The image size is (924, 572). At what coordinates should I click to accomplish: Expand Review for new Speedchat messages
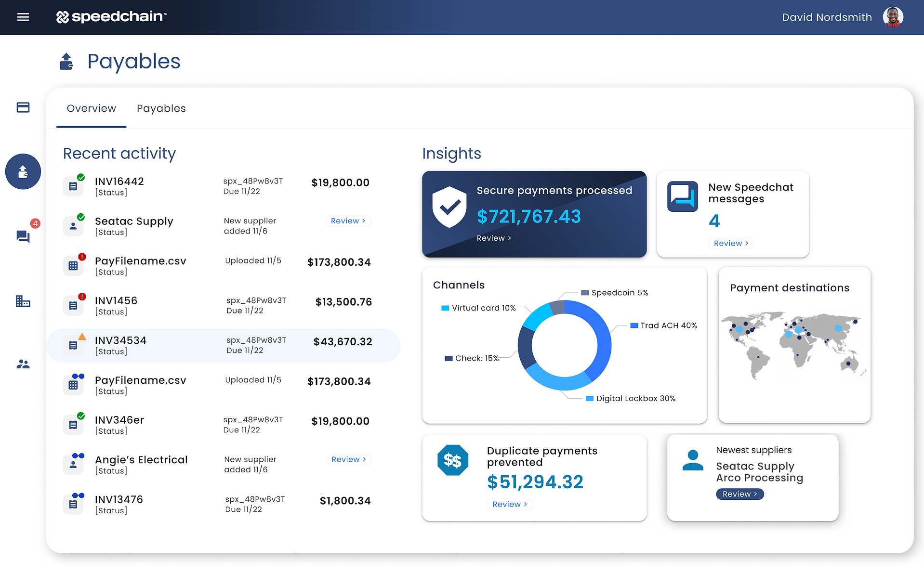click(x=730, y=244)
